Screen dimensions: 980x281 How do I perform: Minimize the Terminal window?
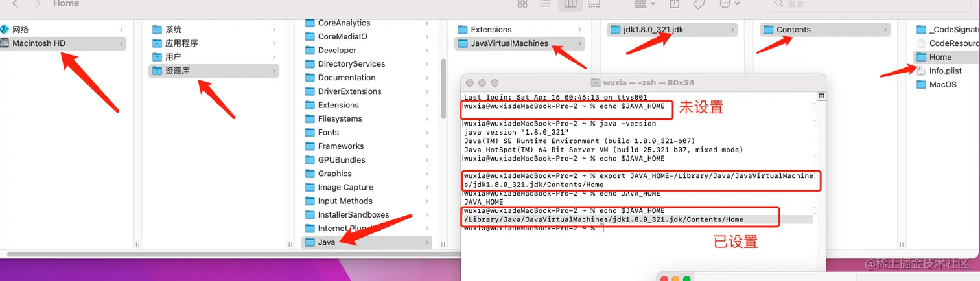click(x=483, y=83)
